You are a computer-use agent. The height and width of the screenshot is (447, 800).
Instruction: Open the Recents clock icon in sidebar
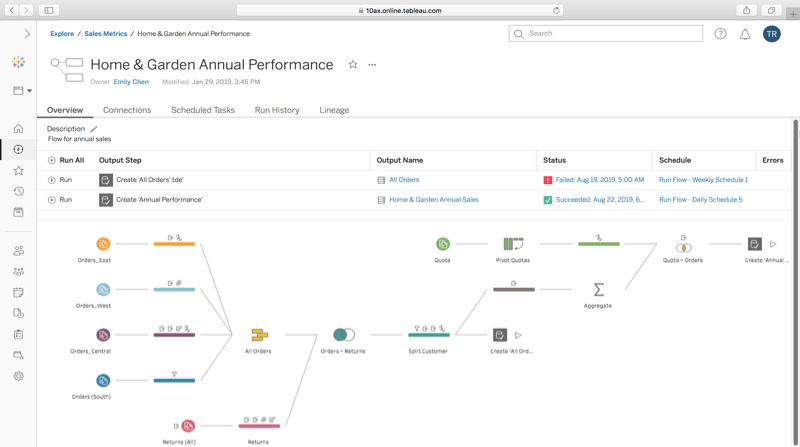click(18, 191)
